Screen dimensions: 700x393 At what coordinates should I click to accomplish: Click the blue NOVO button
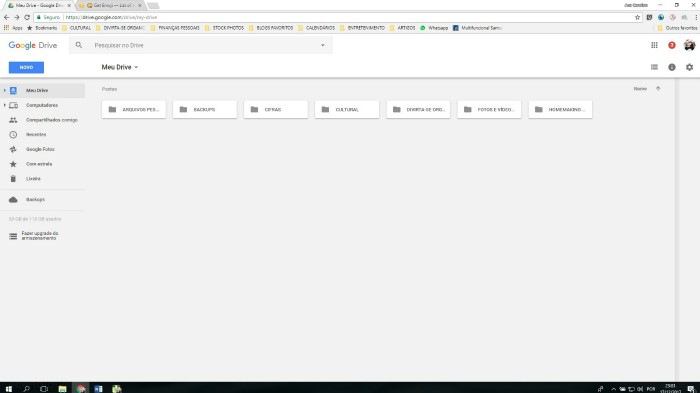26,67
